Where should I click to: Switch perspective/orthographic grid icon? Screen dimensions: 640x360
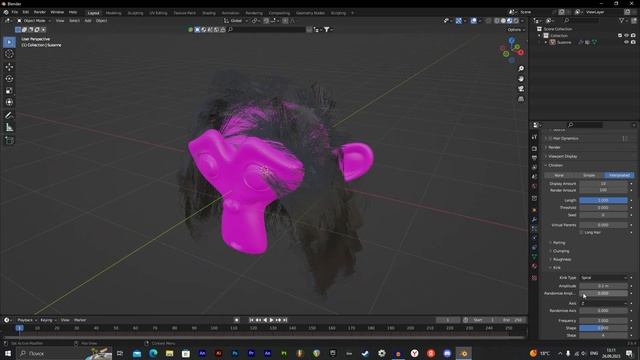[521, 99]
